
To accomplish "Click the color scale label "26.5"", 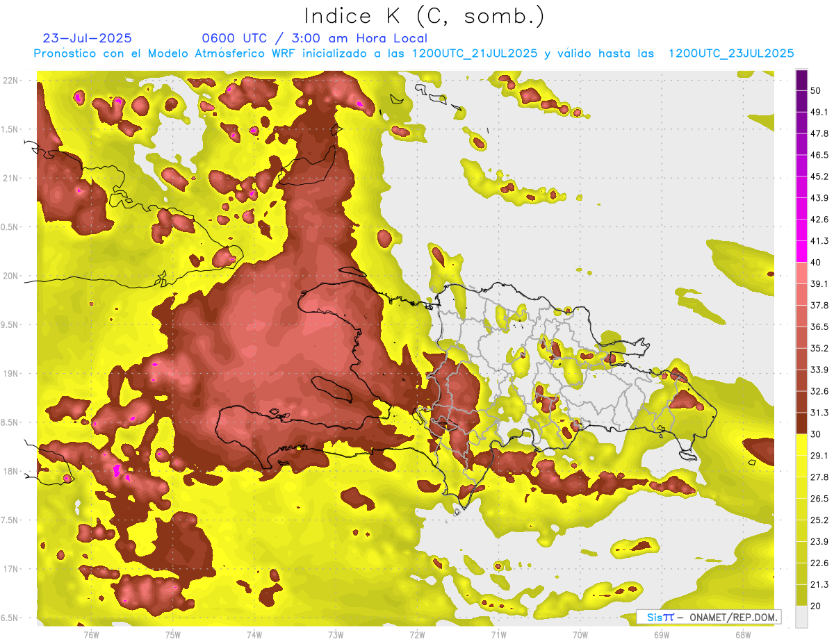I will coord(819,499).
